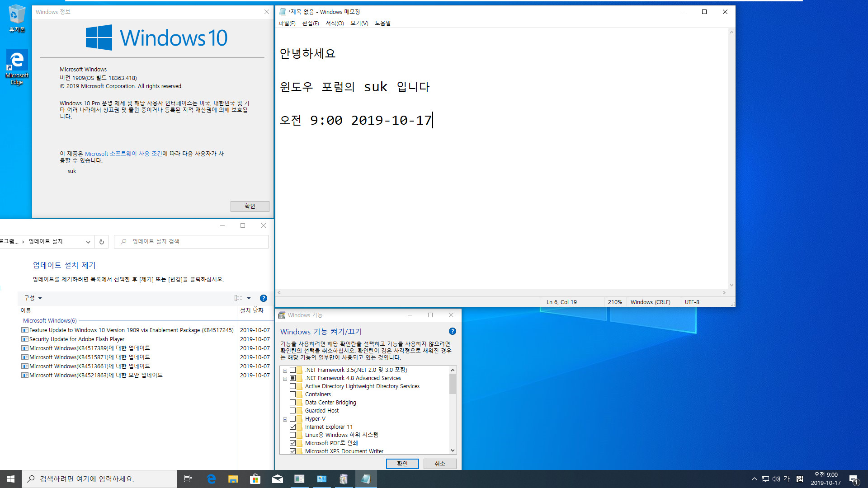
Task: Enable Hyper-V feature checkbox
Action: [x=293, y=419]
